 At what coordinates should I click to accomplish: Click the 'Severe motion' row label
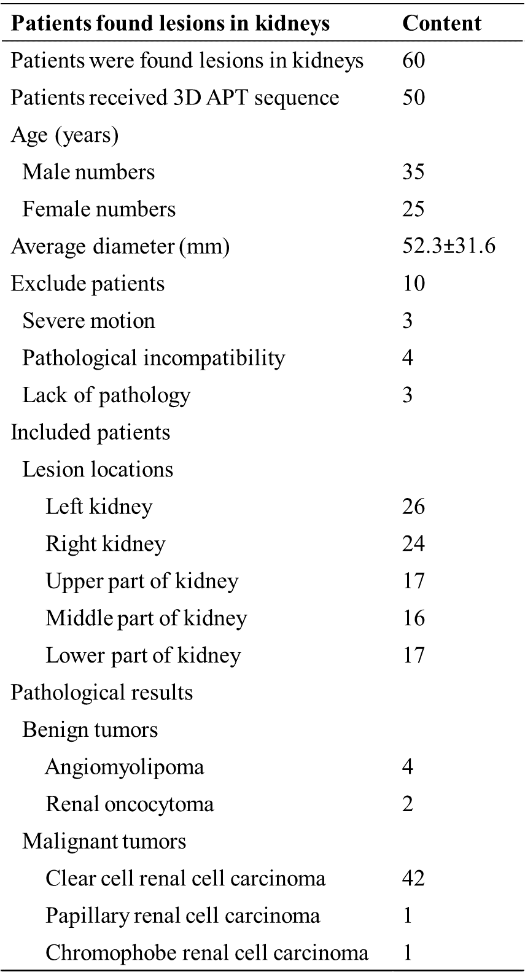coord(88,321)
